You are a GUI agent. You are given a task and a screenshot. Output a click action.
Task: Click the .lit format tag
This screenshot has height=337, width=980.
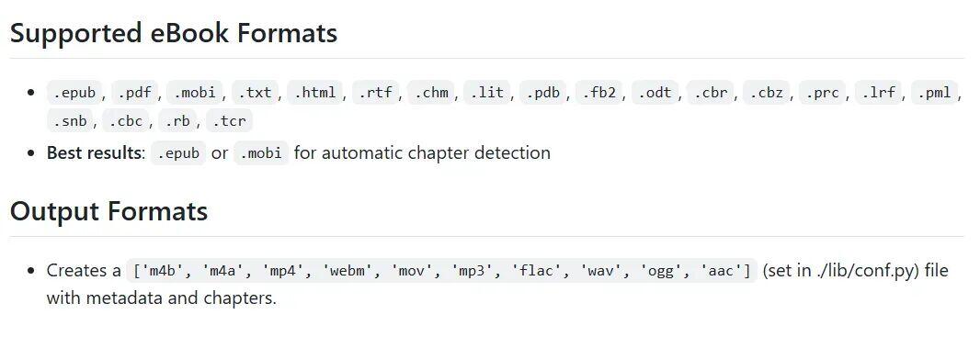486,93
